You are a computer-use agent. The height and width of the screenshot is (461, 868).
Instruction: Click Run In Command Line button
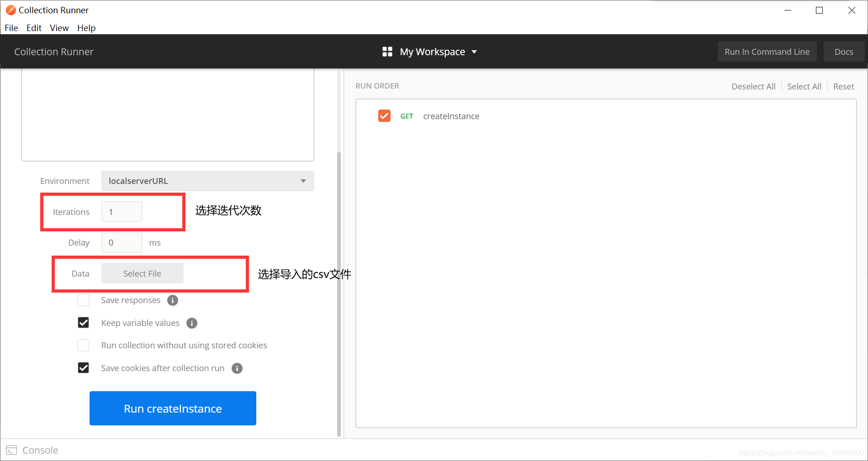point(767,52)
